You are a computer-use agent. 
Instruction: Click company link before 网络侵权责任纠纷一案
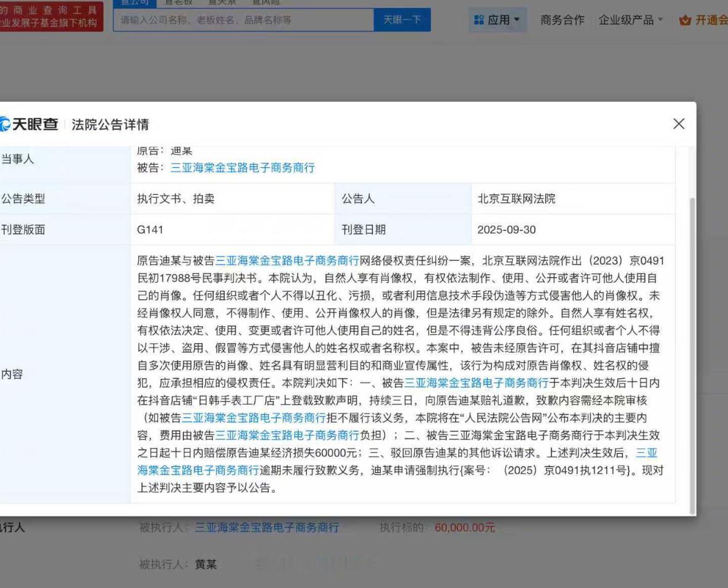[287, 261]
